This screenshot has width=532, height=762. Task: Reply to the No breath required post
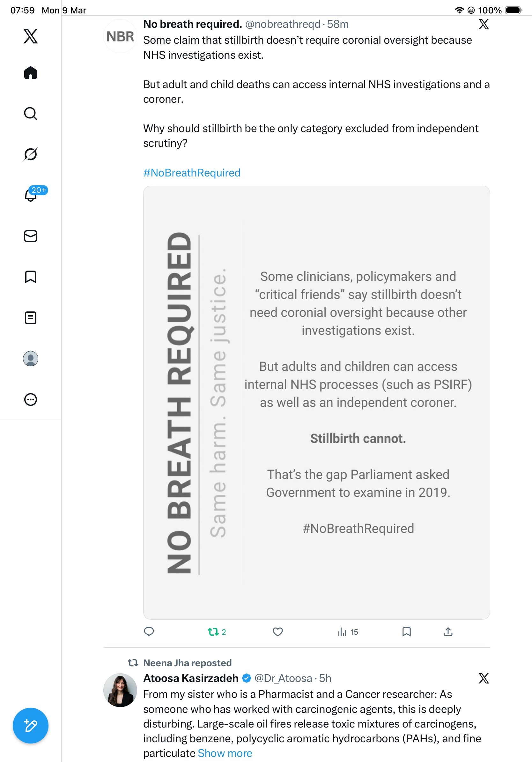coord(149,631)
